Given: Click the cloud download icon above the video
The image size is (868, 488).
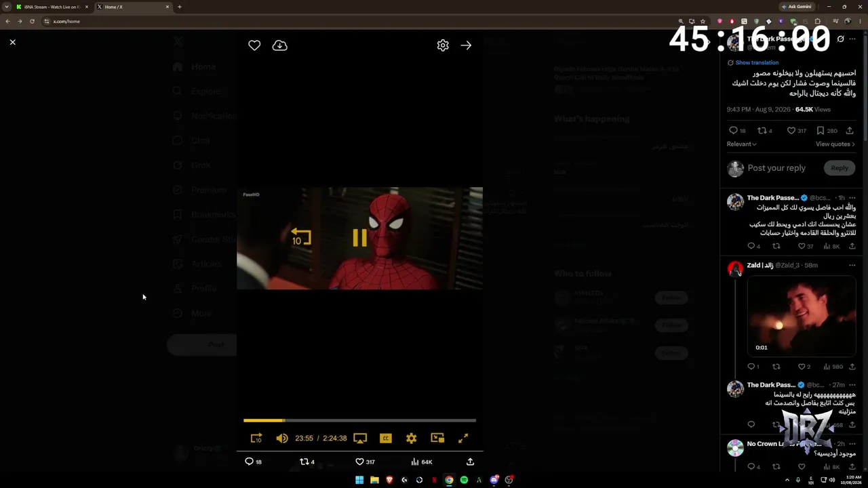Looking at the screenshot, I should pos(279,45).
